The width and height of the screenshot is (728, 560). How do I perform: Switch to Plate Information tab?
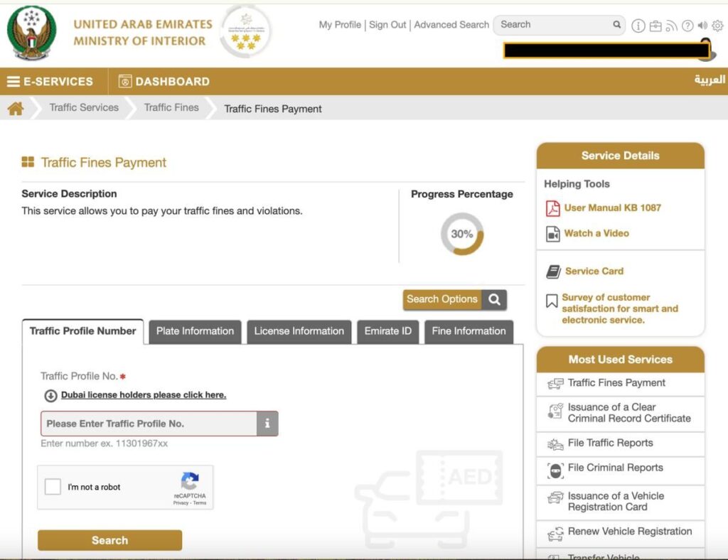195,331
